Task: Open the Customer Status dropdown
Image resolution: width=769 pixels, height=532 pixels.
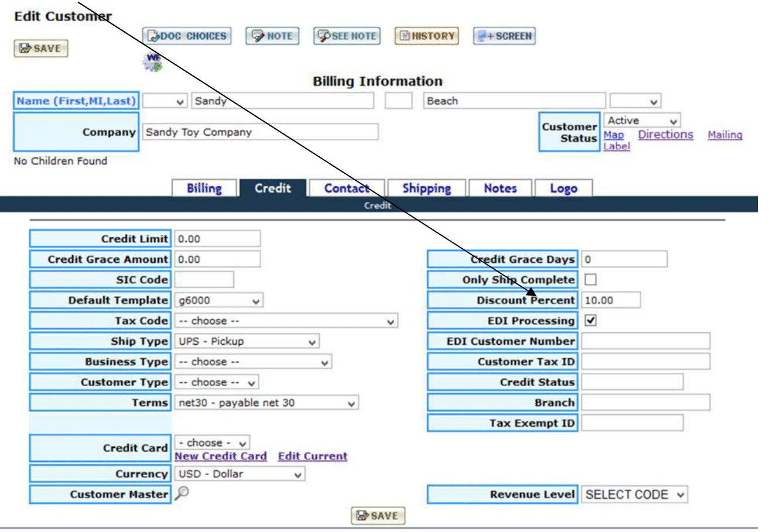Action: point(642,121)
